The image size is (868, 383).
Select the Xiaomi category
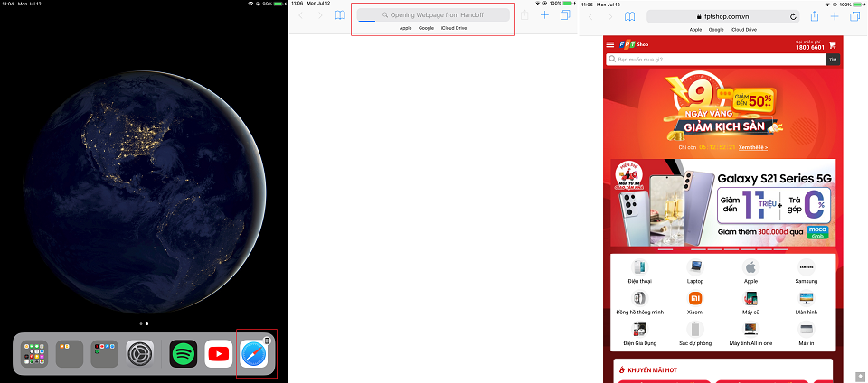pos(695,303)
